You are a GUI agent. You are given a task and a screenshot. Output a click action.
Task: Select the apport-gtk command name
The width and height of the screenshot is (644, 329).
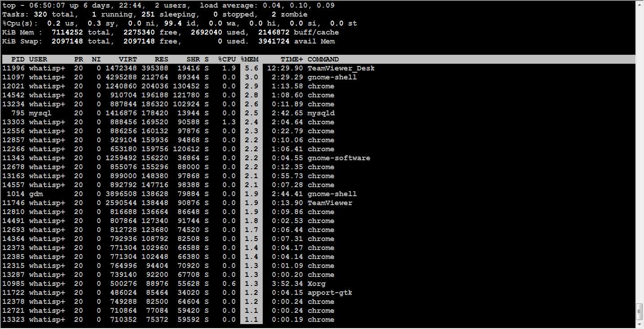click(330, 293)
